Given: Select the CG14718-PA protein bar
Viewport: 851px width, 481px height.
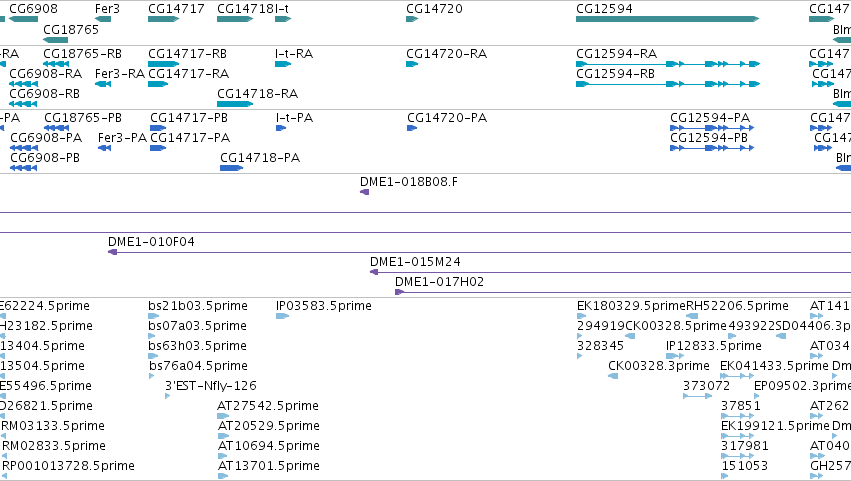Looking at the screenshot, I should (x=232, y=168).
